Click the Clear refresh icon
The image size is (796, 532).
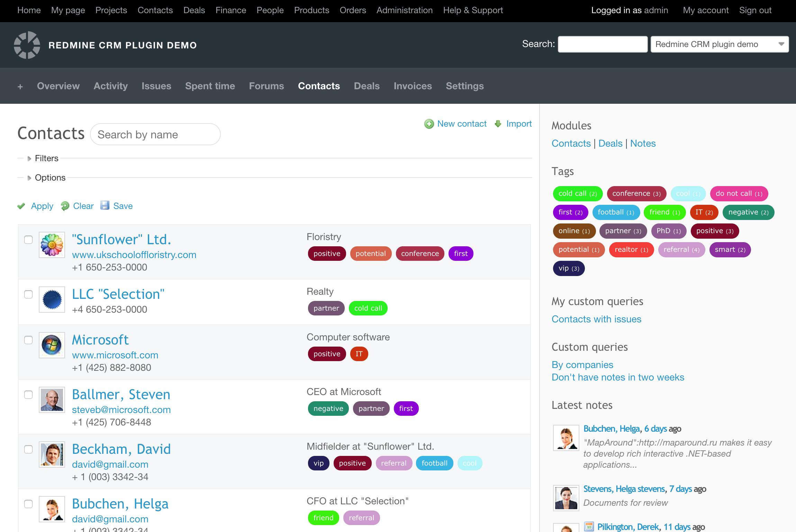tap(65, 206)
